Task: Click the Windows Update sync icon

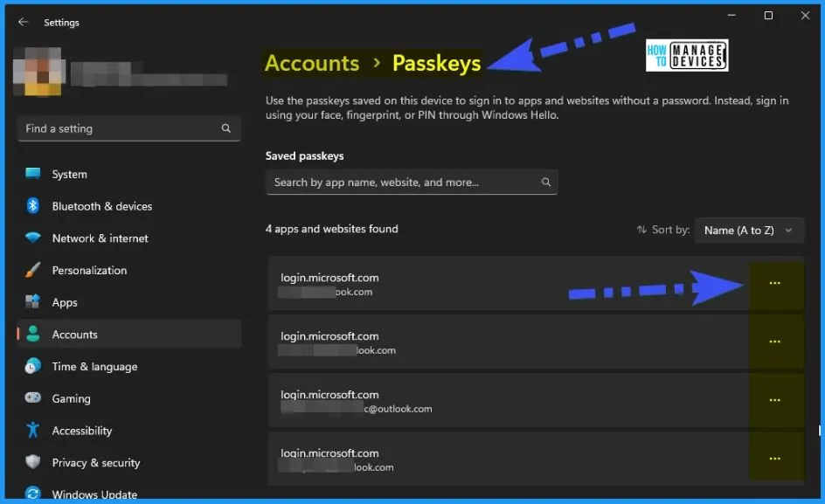Action: pyautogui.click(x=32, y=493)
